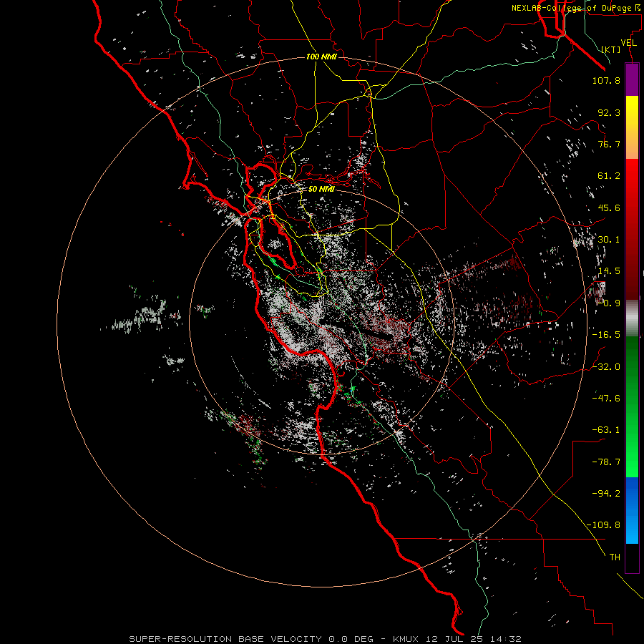Select SUPER-RESOLUTION BASE VELOCITY caption text
644x644 pixels.
(225, 639)
